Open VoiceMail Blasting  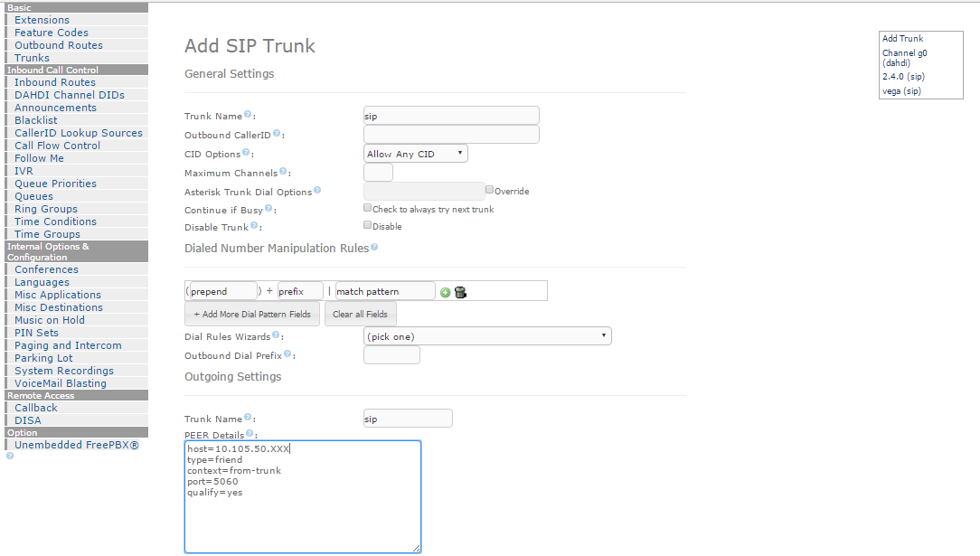tap(61, 383)
